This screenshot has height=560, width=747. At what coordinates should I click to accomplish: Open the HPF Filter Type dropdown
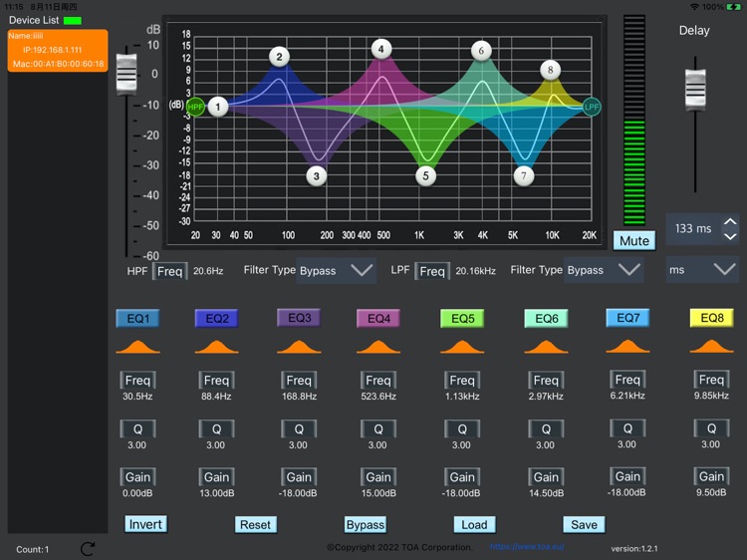coord(336,271)
